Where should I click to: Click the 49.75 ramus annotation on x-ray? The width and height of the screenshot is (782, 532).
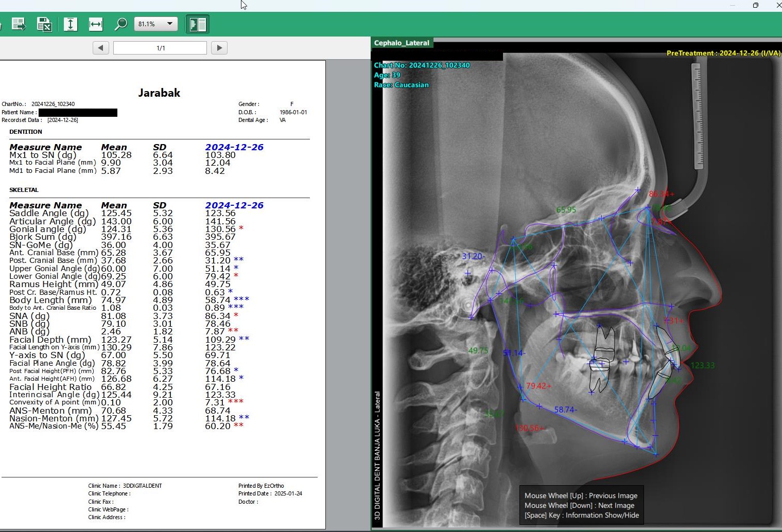478,350
